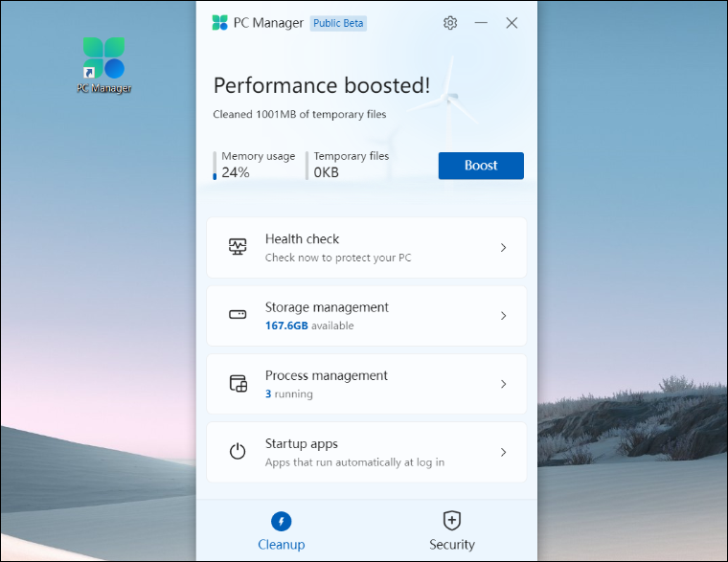This screenshot has width=728, height=562.
Task: Open the Process management title
Action: pos(327,375)
